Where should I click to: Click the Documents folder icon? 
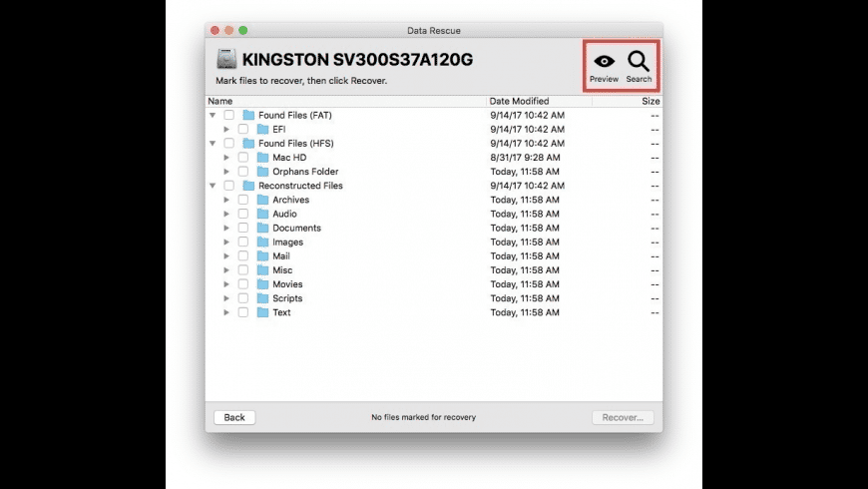(263, 228)
